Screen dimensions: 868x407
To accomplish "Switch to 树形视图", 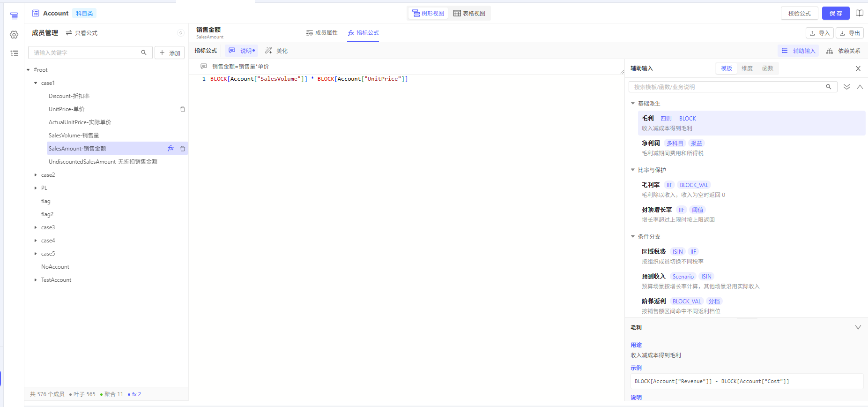I will (428, 13).
